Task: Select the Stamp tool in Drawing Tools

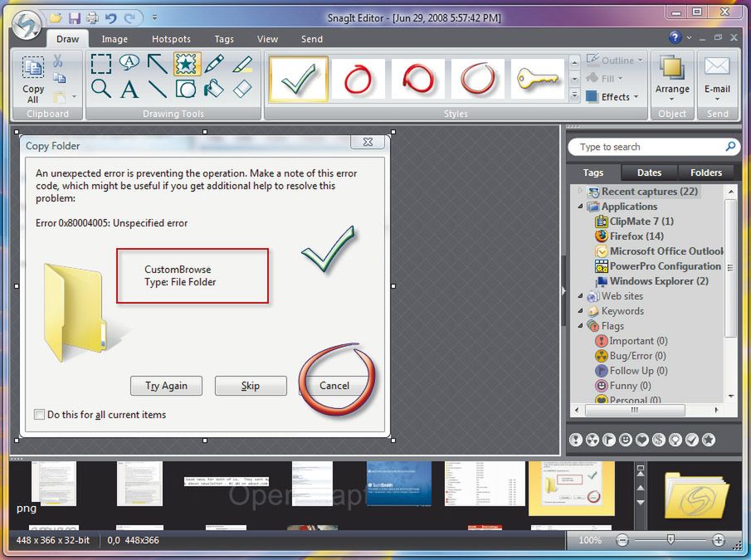Action: pos(187,64)
